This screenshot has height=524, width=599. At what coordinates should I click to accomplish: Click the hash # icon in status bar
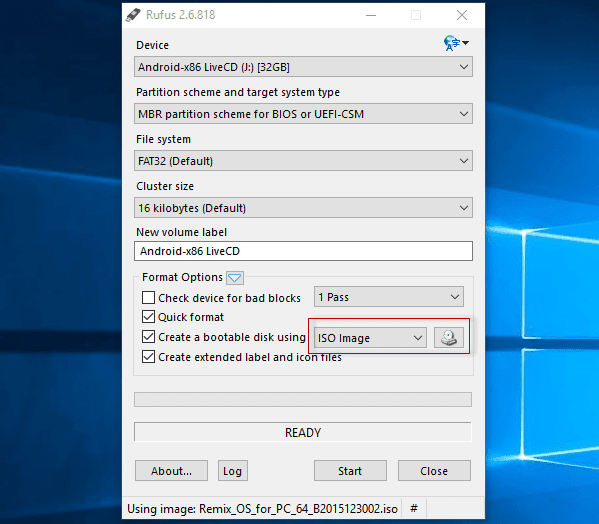pyautogui.click(x=414, y=508)
